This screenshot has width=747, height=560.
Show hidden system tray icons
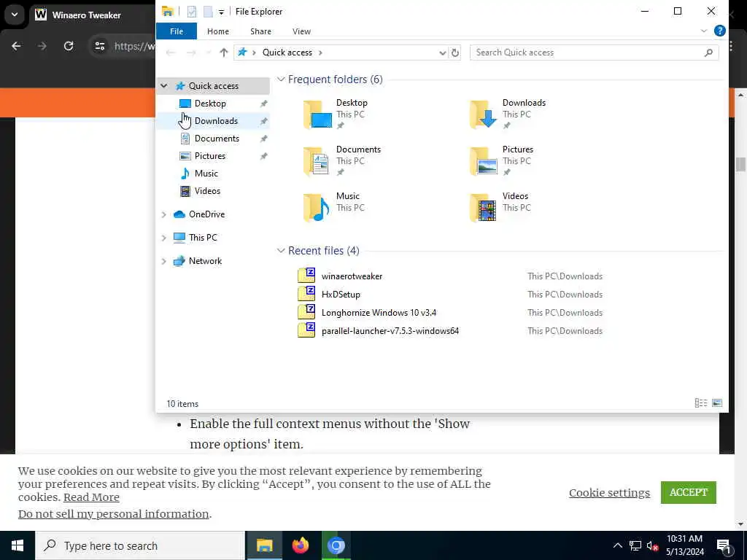[x=617, y=545]
